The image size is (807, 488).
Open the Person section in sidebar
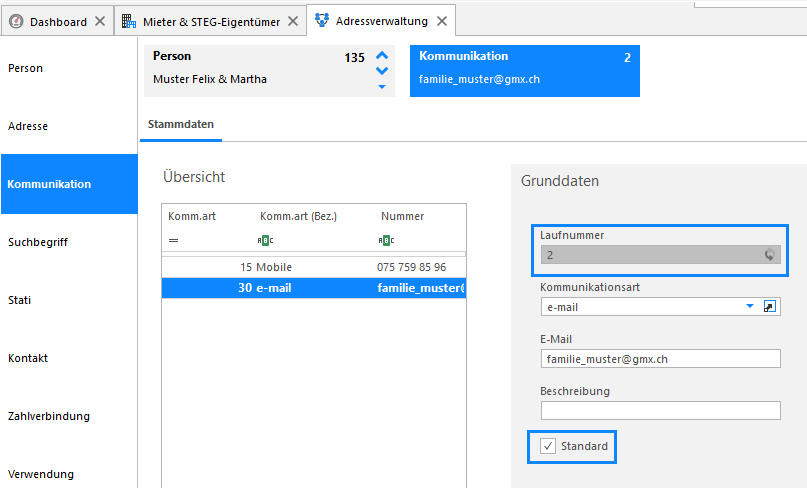coord(69,68)
